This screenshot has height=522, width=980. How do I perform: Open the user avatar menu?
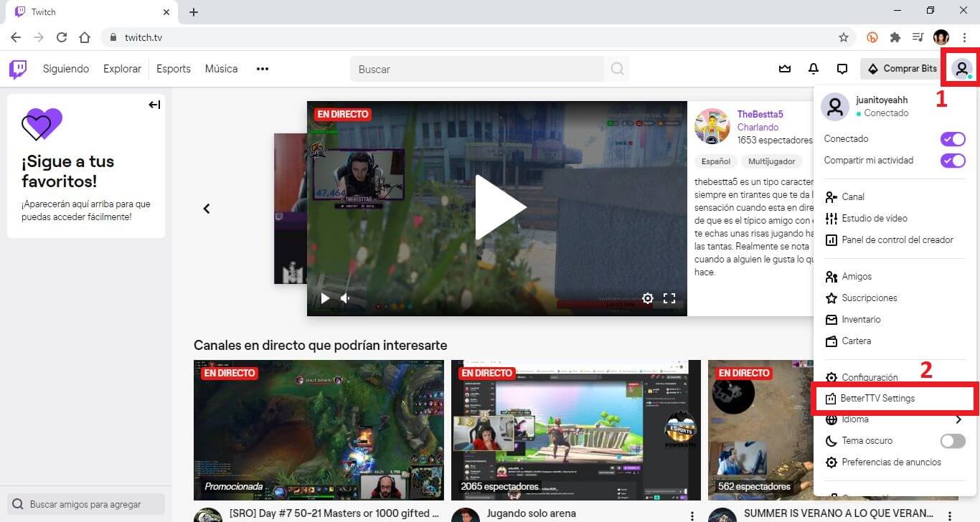click(961, 69)
